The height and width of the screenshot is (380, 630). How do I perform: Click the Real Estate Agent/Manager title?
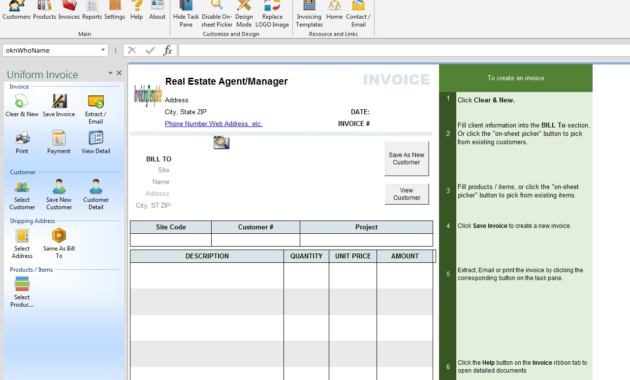click(226, 82)
